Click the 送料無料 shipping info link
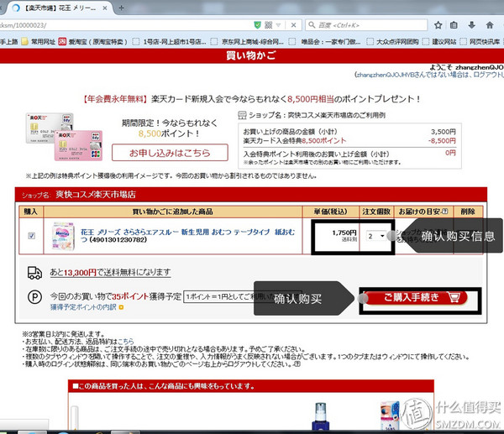This screenshot has width=504, height=434. pos(110,273)
